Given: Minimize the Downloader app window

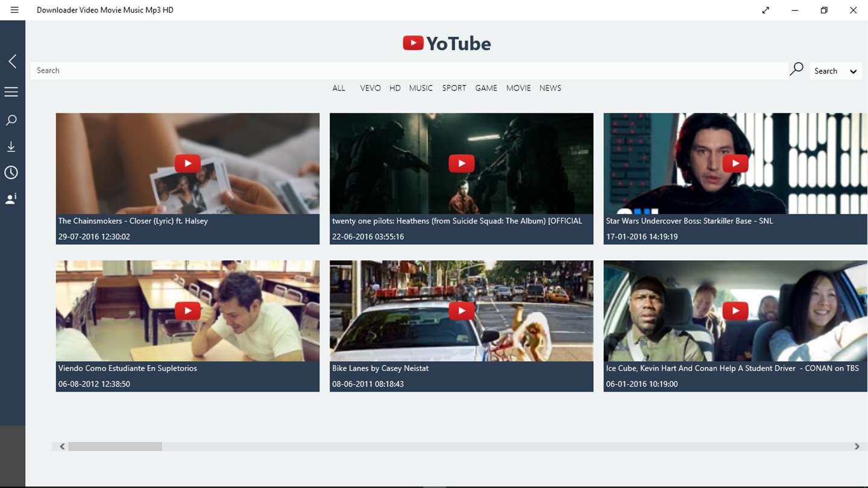Looking at the screenshot, I should click(x=795, y=10).
